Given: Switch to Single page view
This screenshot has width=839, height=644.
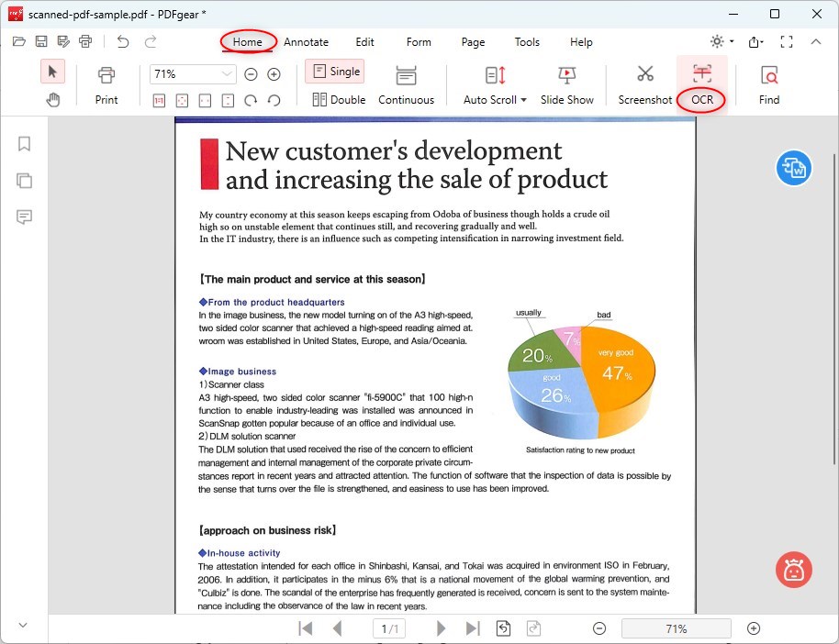Looking at the screenshot, I should (335, 72).
